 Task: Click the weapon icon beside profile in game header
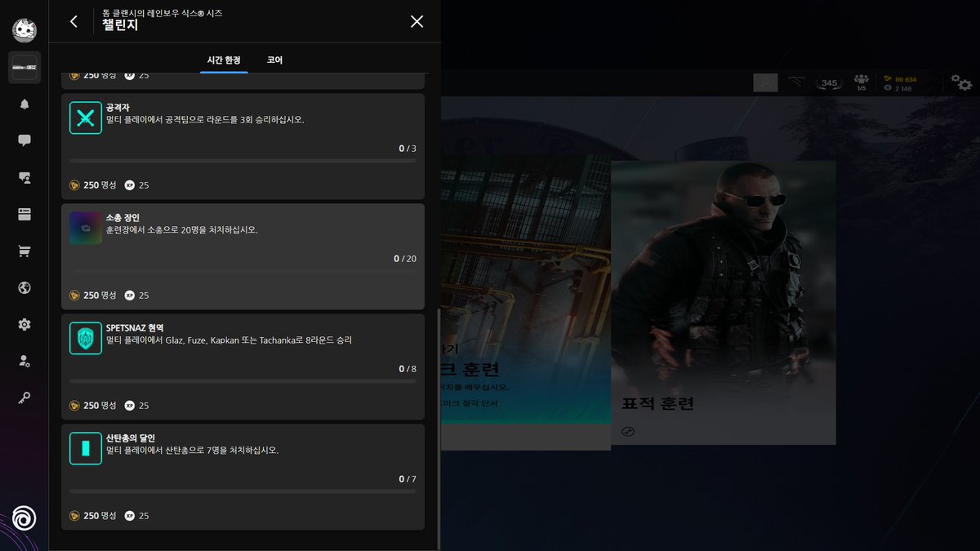tap(796, 82)
